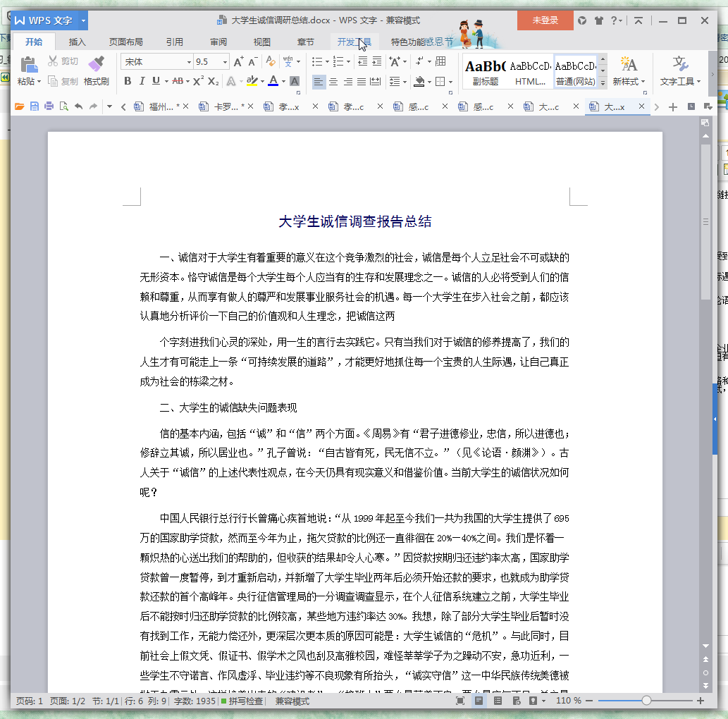Click the zoom slider handle

[646, 701]
